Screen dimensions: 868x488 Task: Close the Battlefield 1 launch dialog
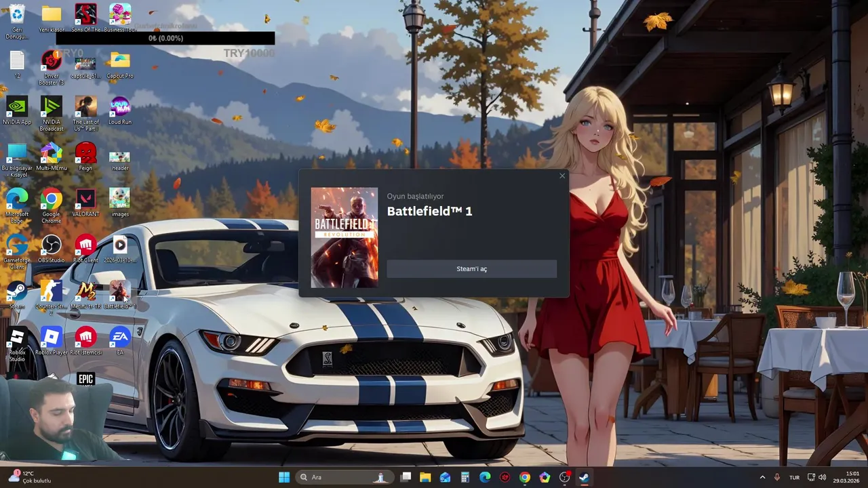click(x=562, y=176)
